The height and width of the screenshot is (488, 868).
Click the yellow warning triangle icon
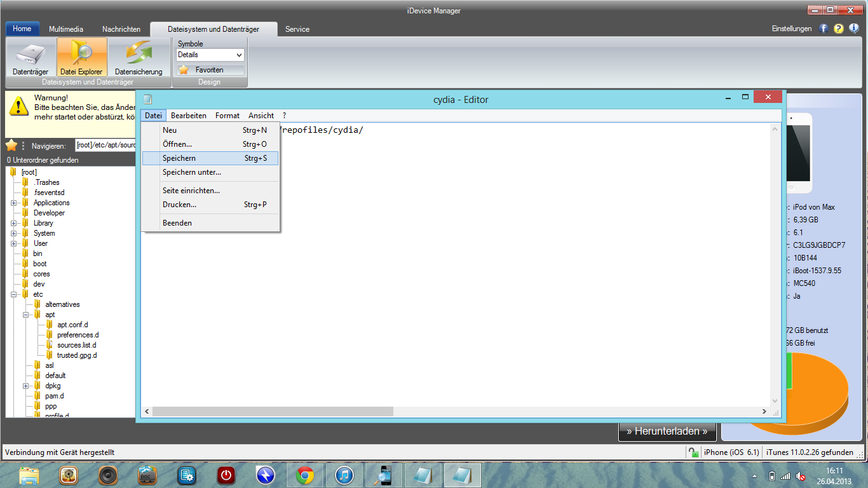(x=20, y=106)
